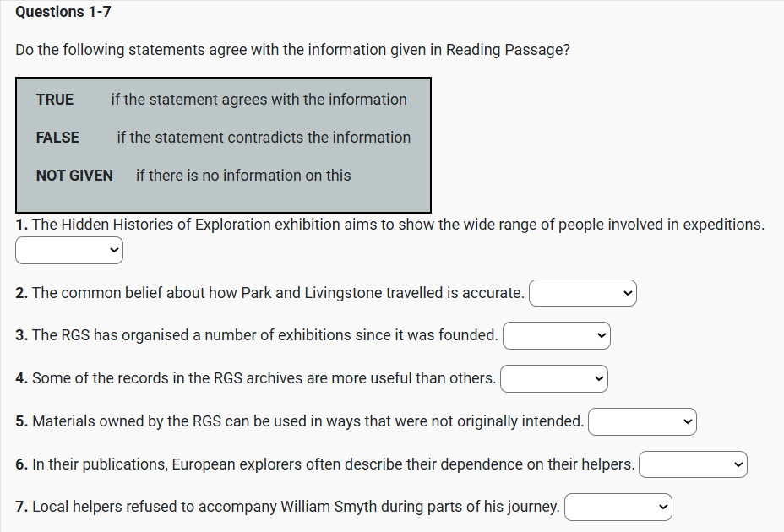Expand the William Smyth question dropdown
Screen dimensions: 784x532
618,507
